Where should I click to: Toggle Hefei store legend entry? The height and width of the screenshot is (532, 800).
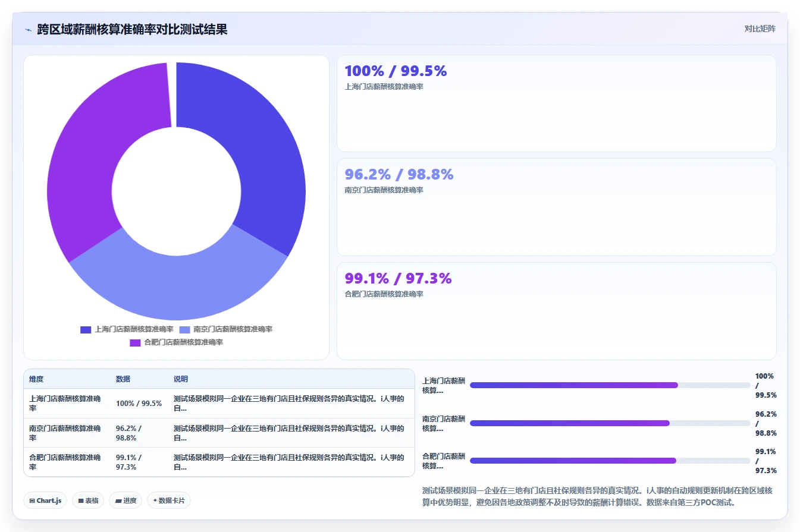click(x=176, y=342)
